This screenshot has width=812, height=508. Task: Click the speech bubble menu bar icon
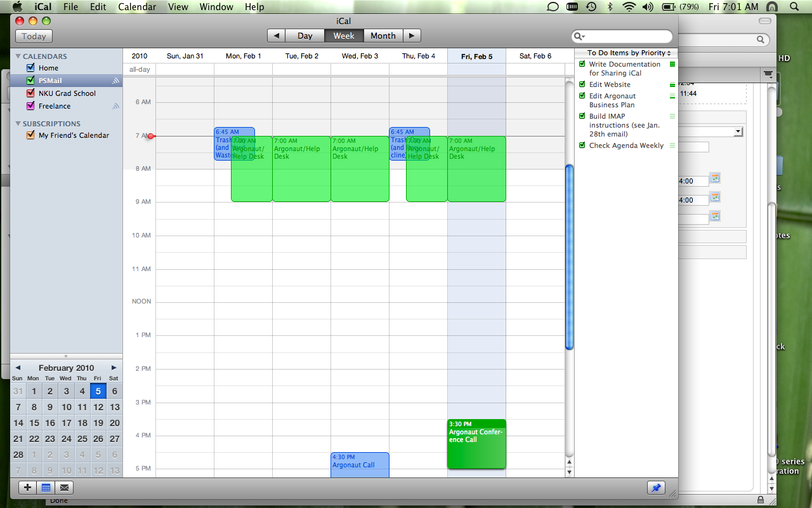(x=553, y=7)
